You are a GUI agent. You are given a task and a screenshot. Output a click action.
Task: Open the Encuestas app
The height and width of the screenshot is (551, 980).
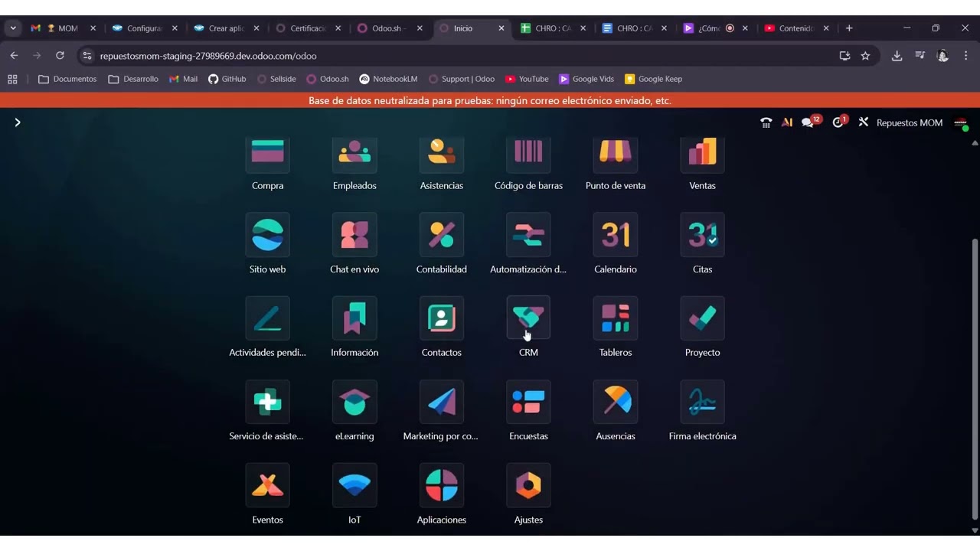pyautogui.click(x=528, y=401)
